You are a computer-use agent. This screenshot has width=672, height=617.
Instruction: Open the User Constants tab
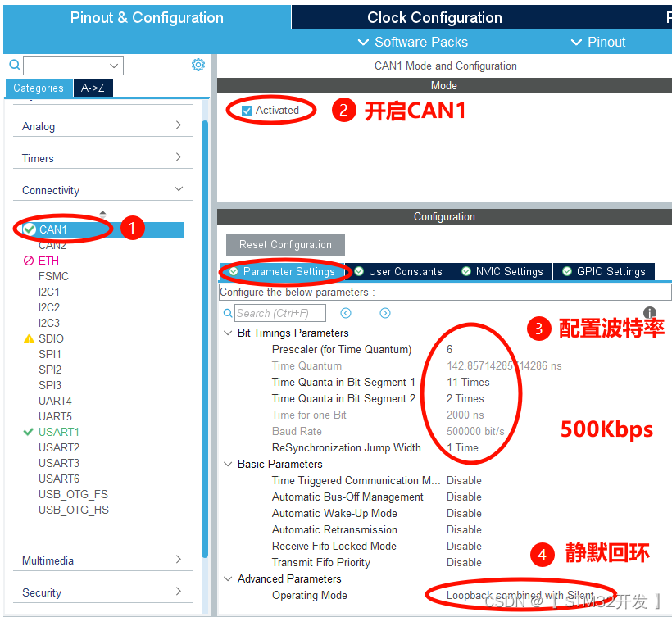398,272
